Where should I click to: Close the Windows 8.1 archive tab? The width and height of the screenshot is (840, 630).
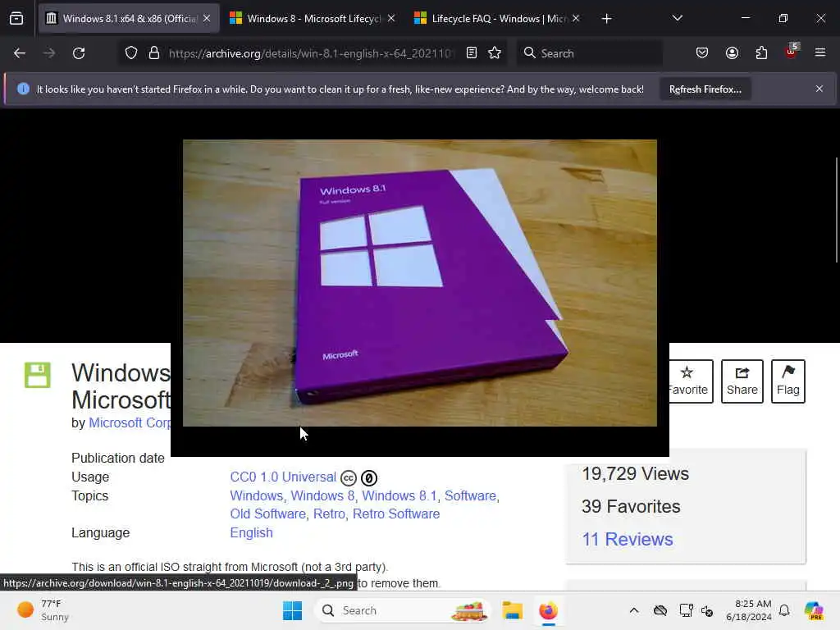(207, 18)
